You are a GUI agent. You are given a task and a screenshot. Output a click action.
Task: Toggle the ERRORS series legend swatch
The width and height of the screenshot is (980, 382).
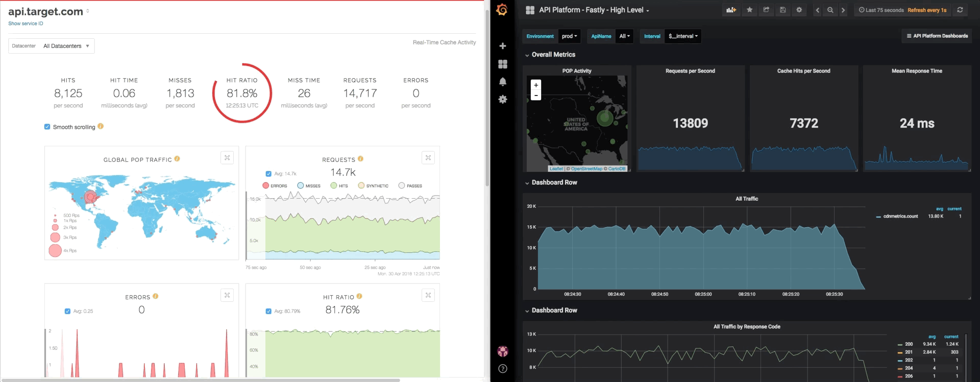(x=266, y=186)
